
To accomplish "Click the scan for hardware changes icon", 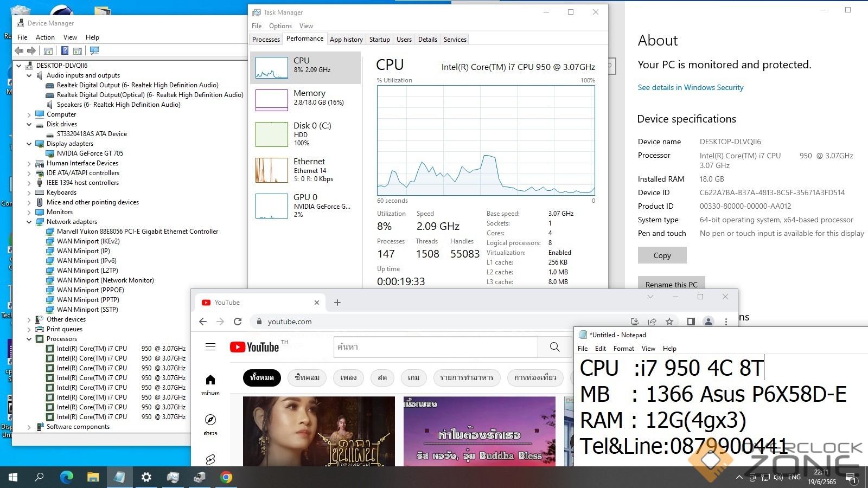I will [x=94, y=50].
